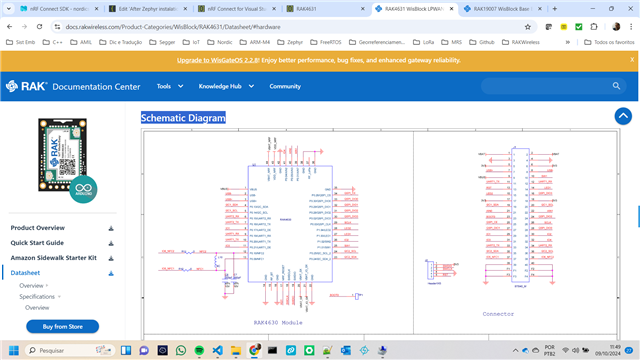Click the scroll-to-top arrow button
Viewport: 640px width, 360px height.
pyautogui.click(x=623, y=116)
